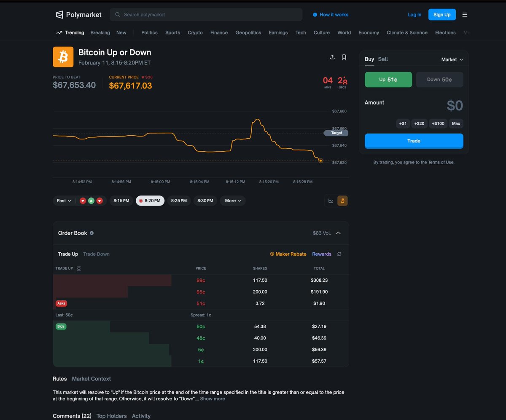The height and width of the screenshot is (420, 506).
Task: Focus the Search polymarket field
Action: (x=206, y=15)
